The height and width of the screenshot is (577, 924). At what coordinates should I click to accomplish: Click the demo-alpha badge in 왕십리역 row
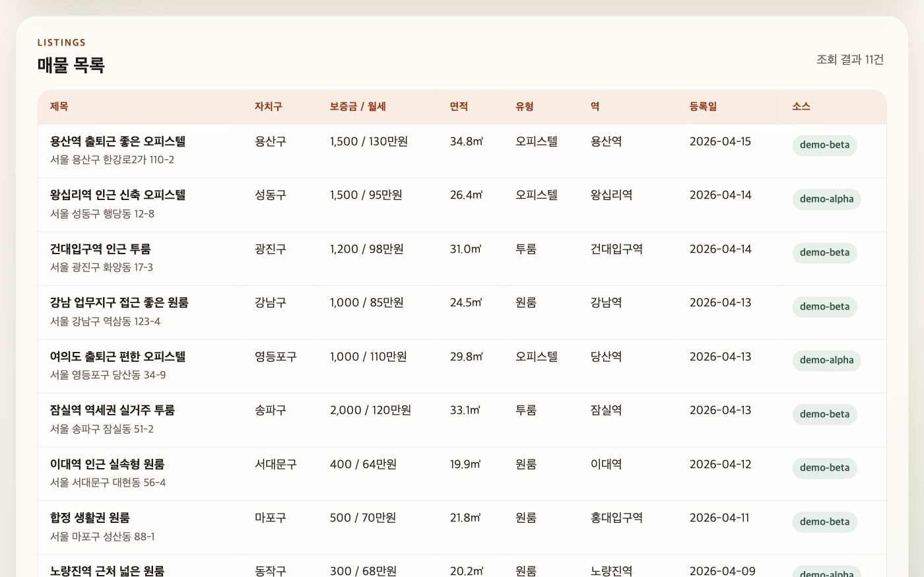pos(826,199)
